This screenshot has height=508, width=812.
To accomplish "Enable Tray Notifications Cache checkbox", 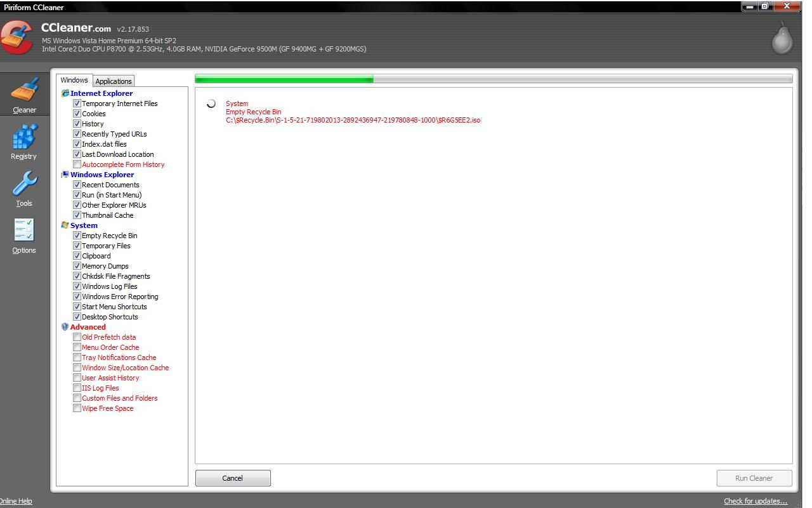I will [77, 358].
